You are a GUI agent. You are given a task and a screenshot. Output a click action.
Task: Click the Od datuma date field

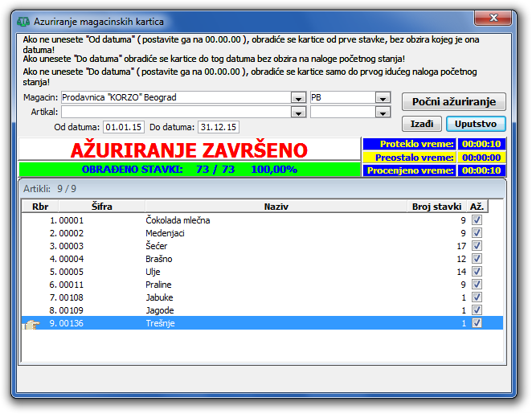(x=124, y=127)
